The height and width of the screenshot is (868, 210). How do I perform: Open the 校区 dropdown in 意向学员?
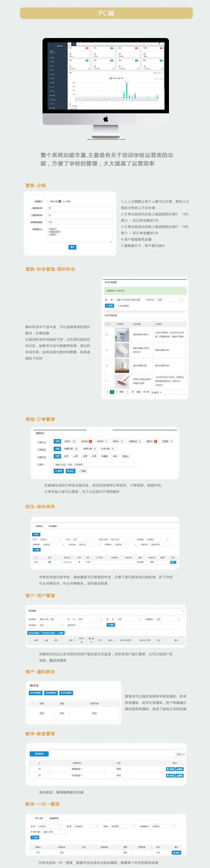pyautogui.click(x=50, y=539)
